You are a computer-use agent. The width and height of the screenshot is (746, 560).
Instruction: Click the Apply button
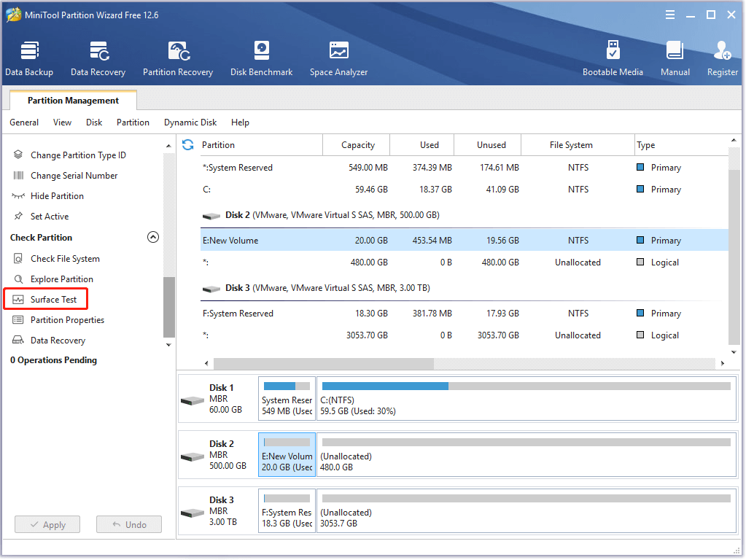tap(47, 525)
